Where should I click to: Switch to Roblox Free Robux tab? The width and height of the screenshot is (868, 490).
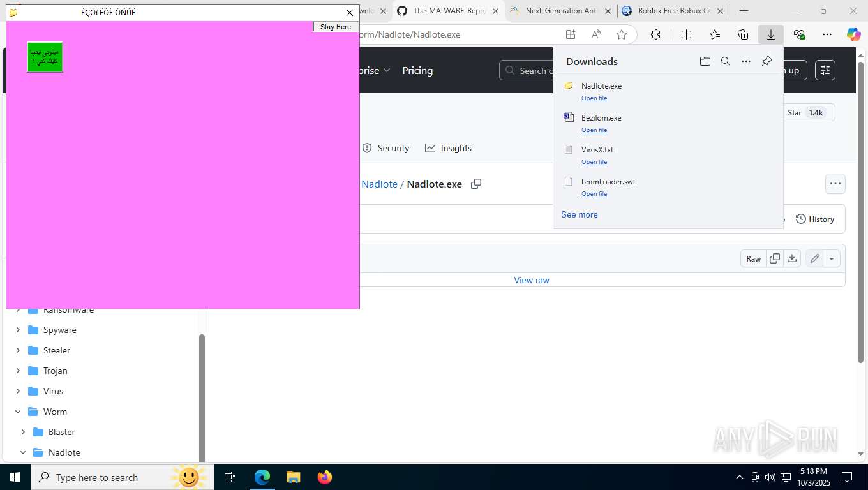[x=673, y=11]
